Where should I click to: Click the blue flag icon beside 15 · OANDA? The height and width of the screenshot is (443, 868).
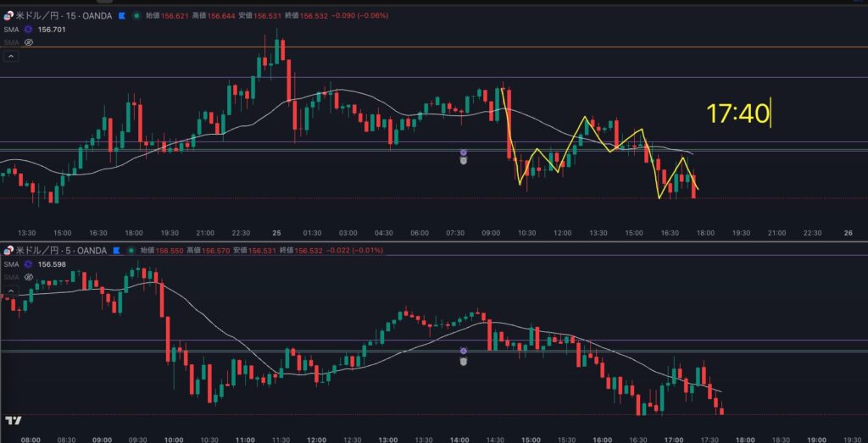[122, 15]
